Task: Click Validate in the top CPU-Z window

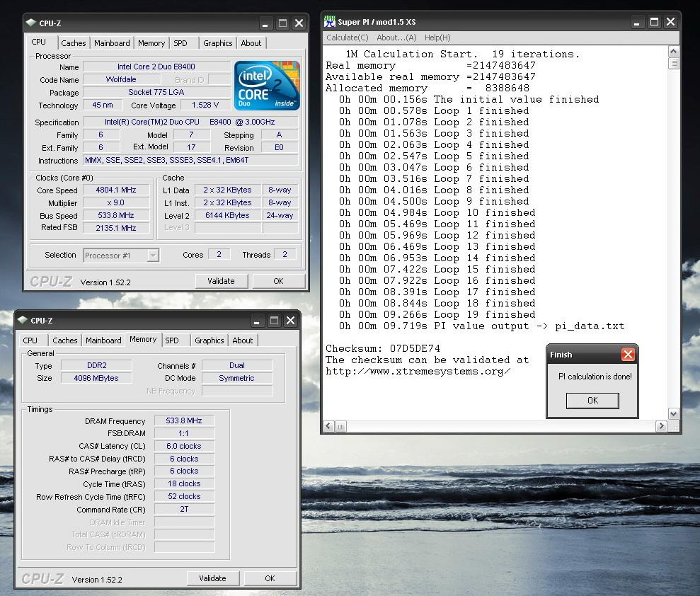Action: click(x=221, y=281)
